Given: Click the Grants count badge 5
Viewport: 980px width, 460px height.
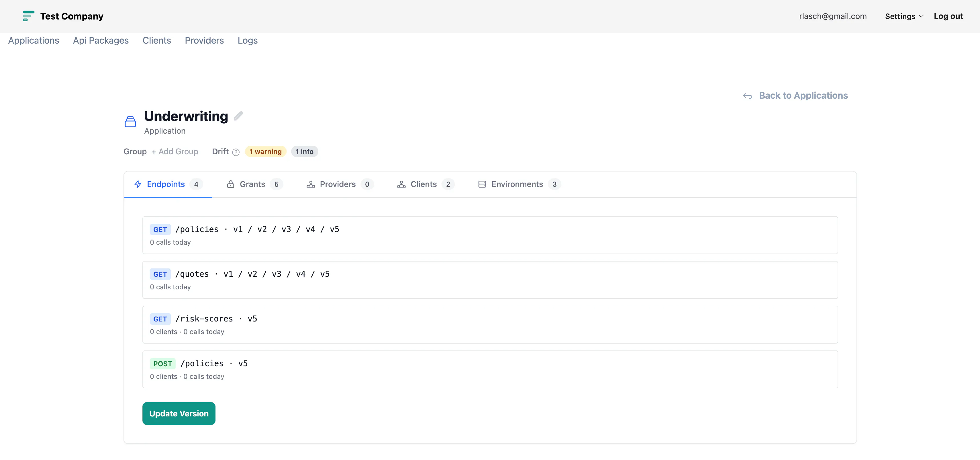Looking at the screenshot, I should pos(277,184).
